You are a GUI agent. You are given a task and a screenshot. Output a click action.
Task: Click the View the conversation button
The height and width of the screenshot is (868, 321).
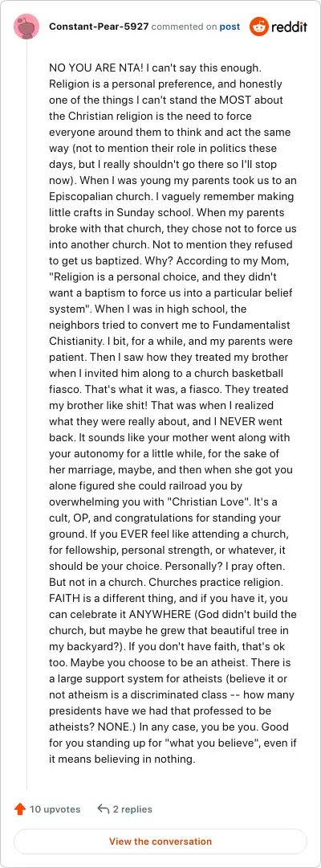tap(160, 841)
